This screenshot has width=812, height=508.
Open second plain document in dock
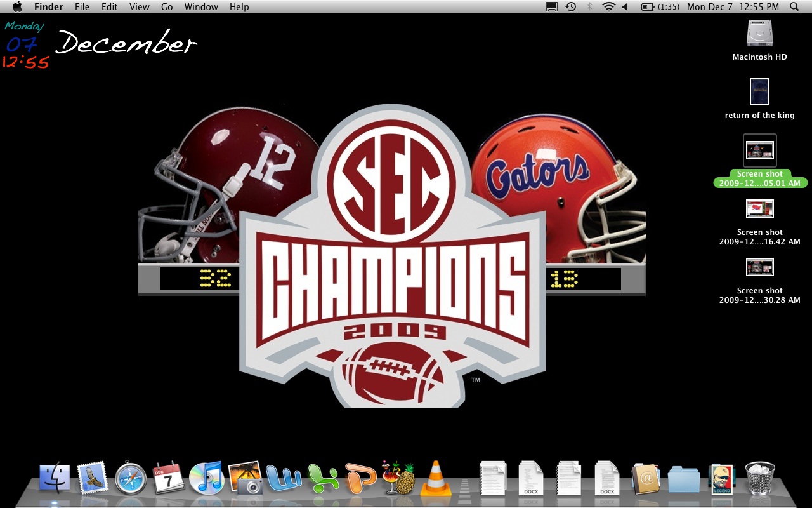569,478
